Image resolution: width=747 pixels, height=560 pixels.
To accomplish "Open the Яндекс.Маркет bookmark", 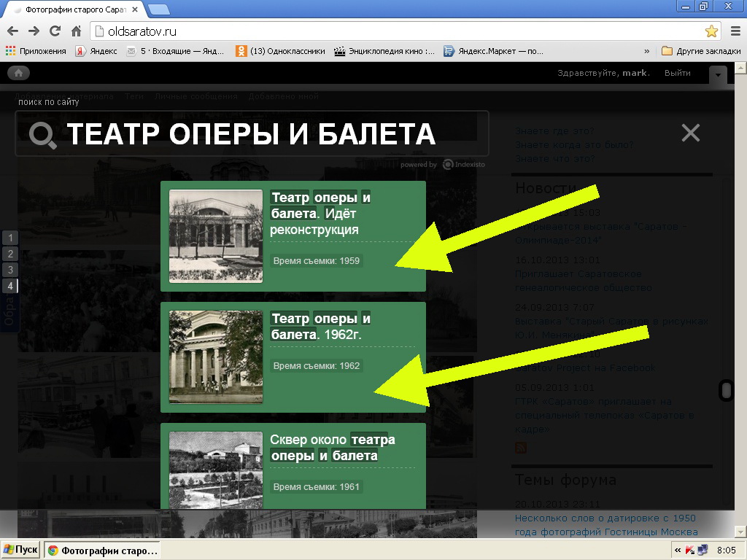I will point(493,51).
